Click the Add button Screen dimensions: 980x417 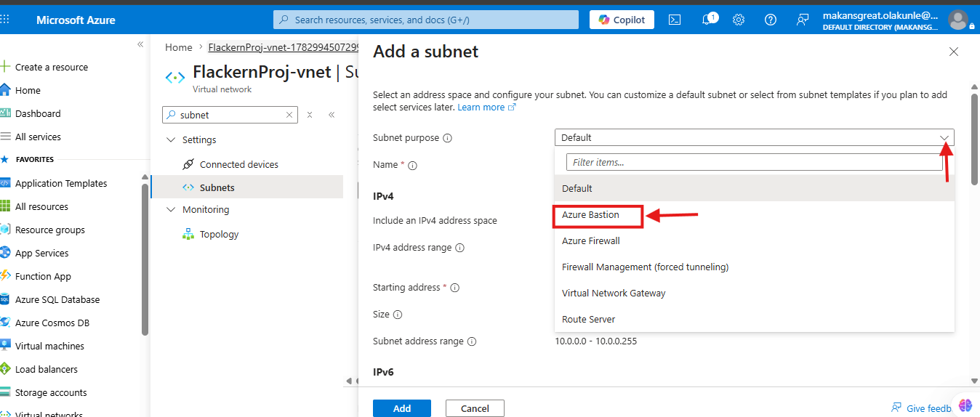click(x=402, y=408)
